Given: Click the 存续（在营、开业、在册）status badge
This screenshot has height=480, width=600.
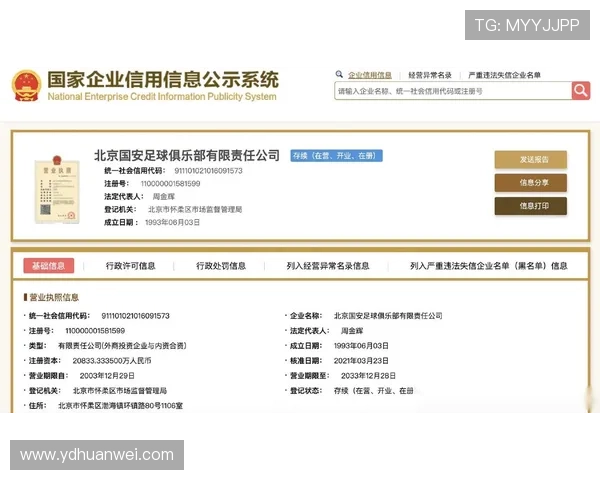Looking at the screenshot, I should click(336, 156).
